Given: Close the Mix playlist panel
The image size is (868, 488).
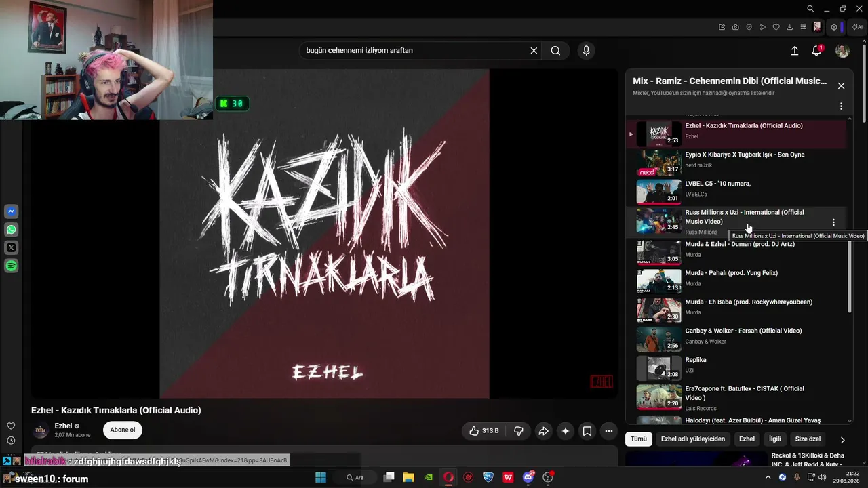Looking at the screenshot, I should coord(841,86).
